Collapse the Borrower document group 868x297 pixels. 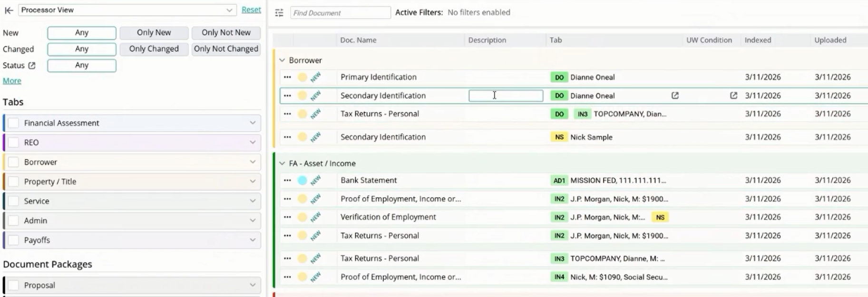pyautogui.click(x=282, y=60)
